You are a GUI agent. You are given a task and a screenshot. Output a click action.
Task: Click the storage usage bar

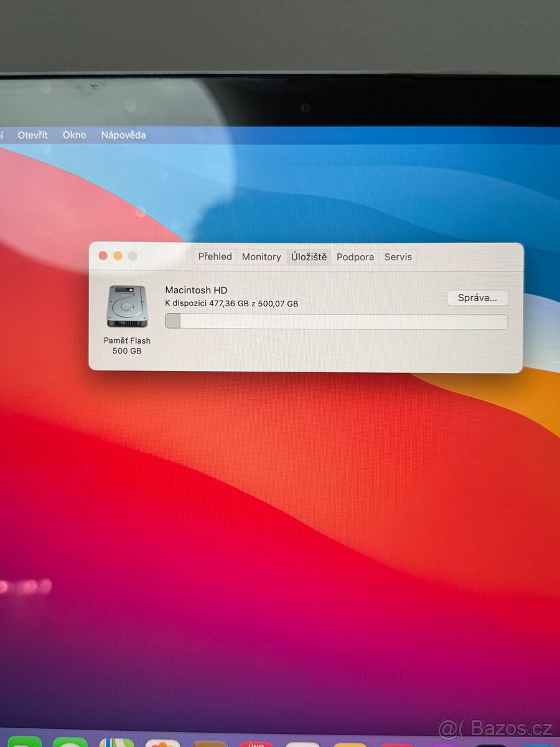point(336,321)
